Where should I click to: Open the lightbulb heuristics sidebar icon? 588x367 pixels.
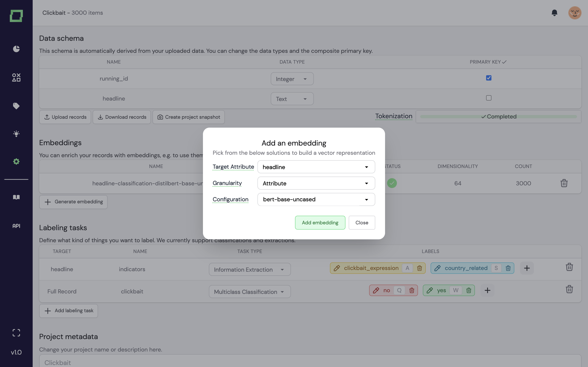coord(16,134)
